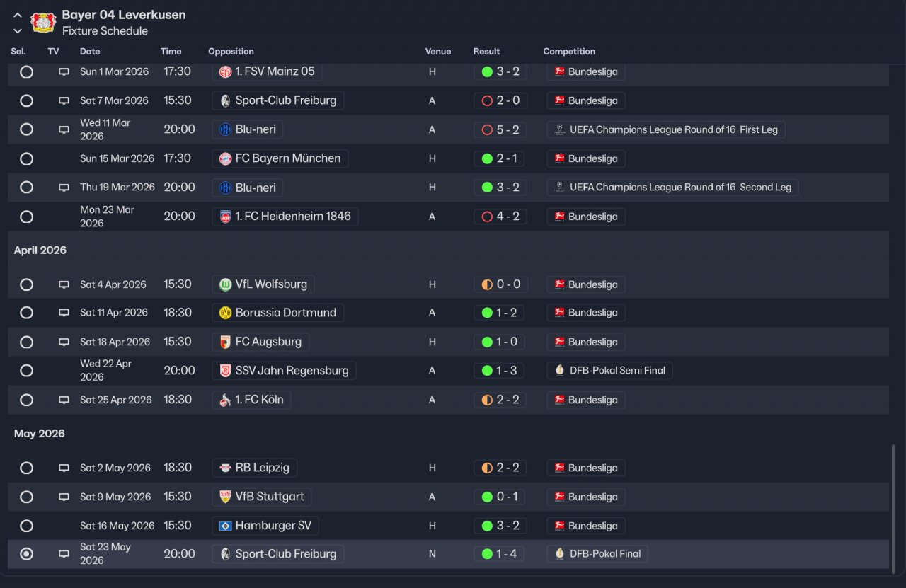The width and height of the screenshot is (906, 588).
Task: Click the VfL Wolfsburg club logo
Action: (225, 284)
